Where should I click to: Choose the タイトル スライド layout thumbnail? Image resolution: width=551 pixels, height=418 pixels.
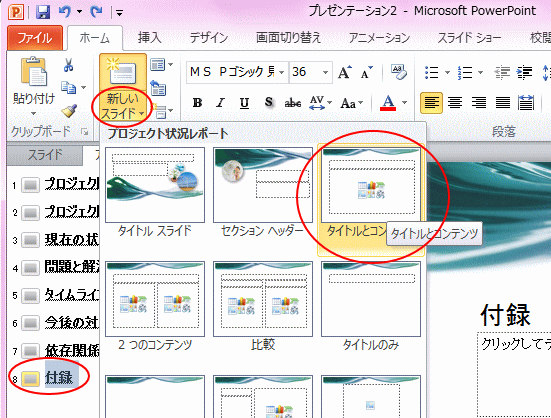coord(155,185)
